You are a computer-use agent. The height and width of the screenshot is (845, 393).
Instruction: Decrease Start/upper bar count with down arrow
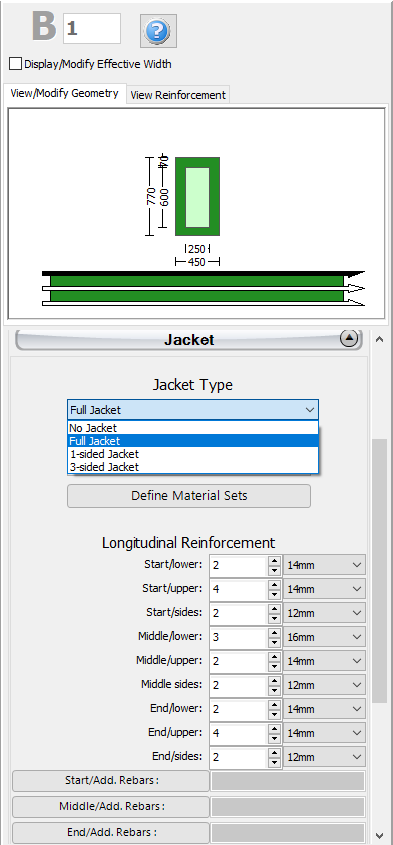pyautogui.click(x=274, y=594)
